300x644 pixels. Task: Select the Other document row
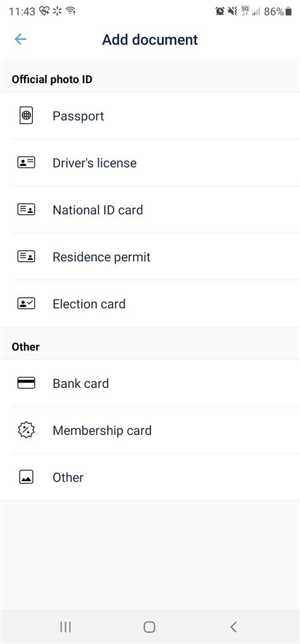[150, 477]
